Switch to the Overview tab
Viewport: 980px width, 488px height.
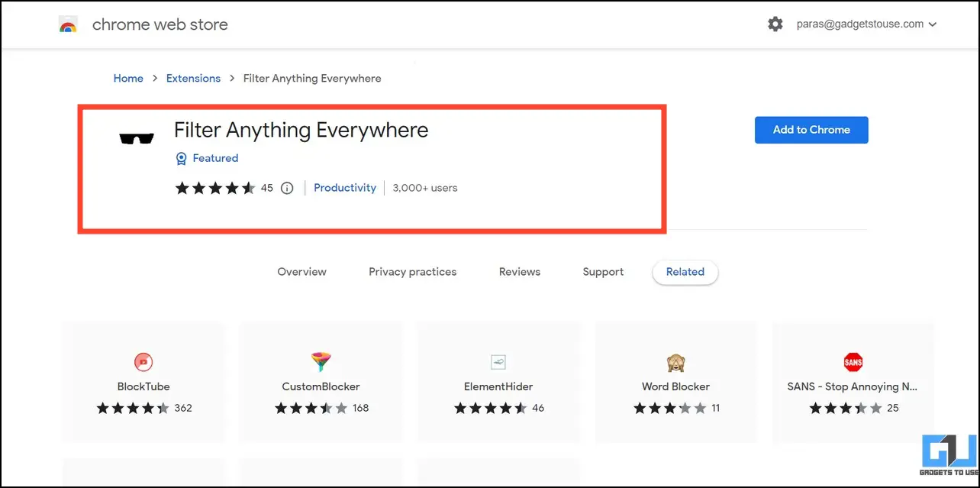tap(301, 272)
